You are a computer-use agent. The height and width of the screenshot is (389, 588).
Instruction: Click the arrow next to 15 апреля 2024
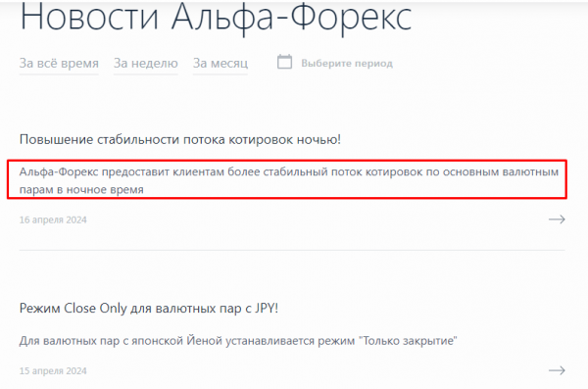click(557, 370)
